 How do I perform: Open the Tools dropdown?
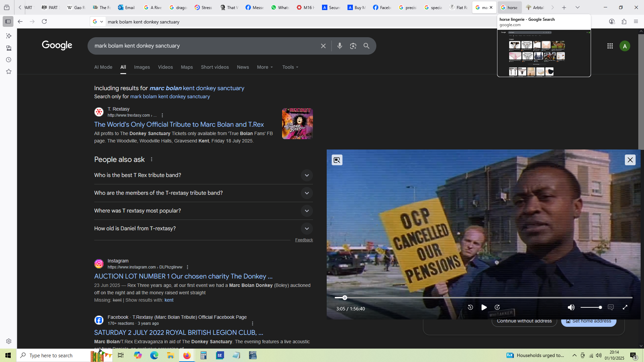click(x=290, y=67)
